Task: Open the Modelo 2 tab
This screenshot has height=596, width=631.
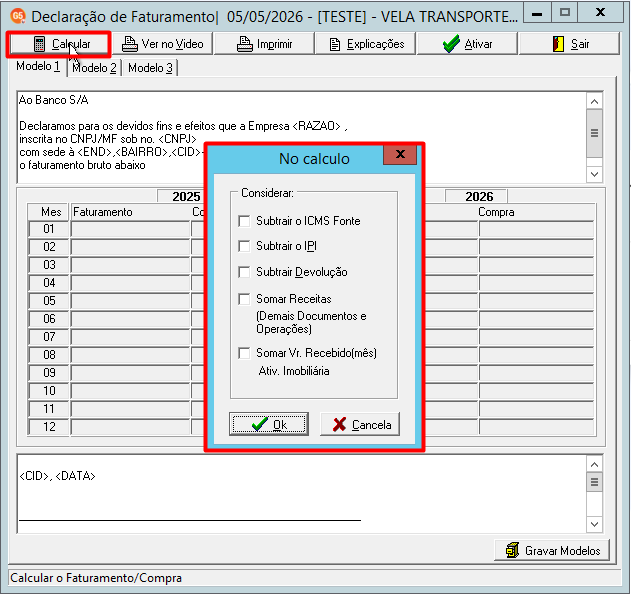Action: click(x=94, y=68)
